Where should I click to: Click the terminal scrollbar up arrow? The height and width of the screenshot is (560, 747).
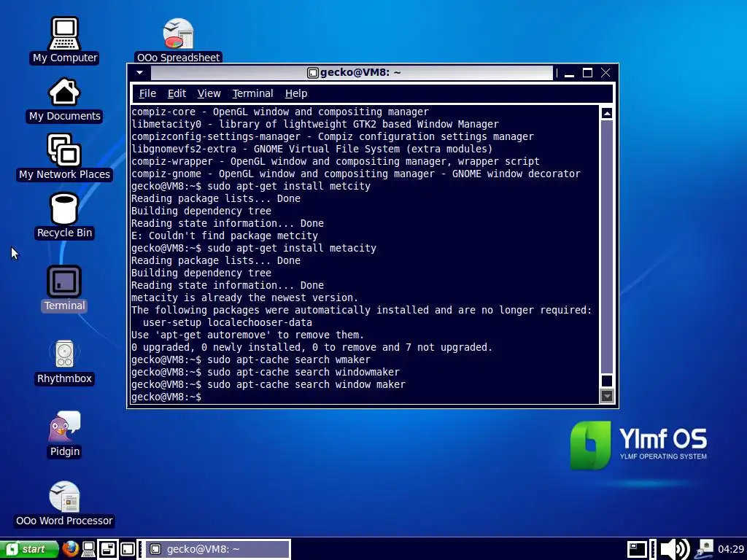[606, 113]
